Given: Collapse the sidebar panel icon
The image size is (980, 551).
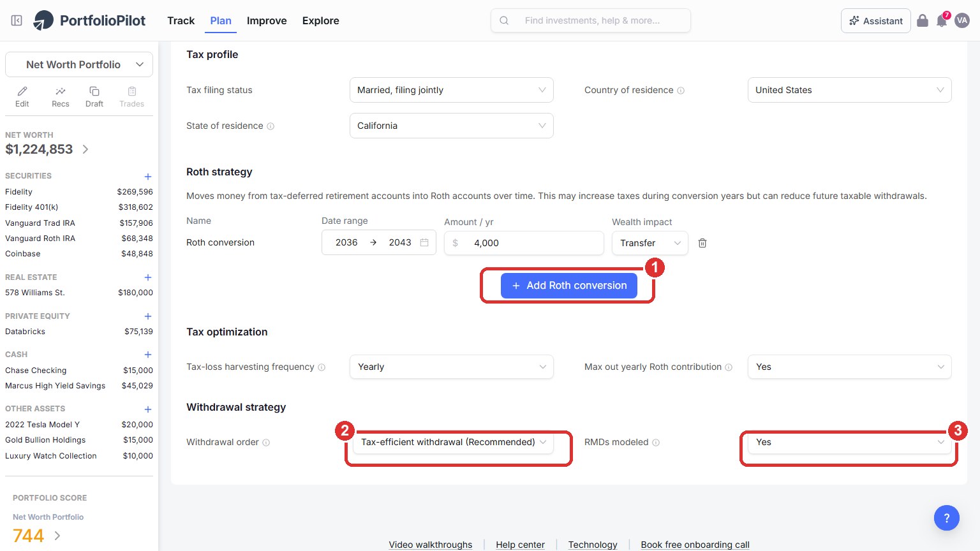Looking at the screenshot, I should click(x=17, y=20).
